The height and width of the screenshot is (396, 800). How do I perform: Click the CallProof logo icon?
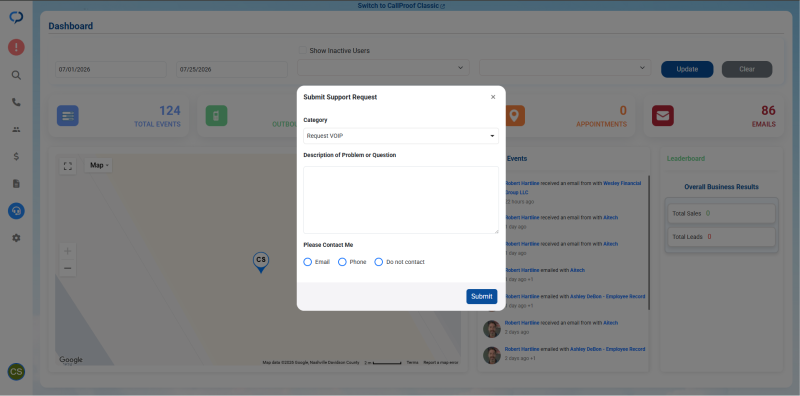[16, 17]
